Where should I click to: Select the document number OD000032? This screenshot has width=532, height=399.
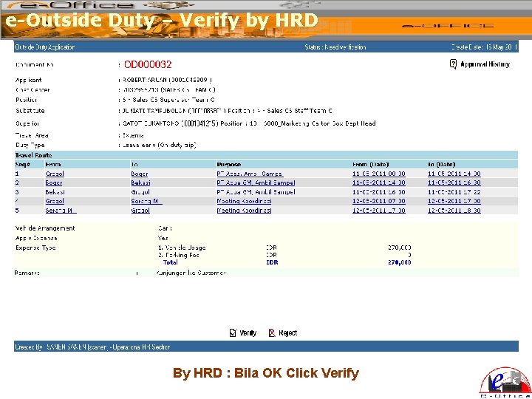coord(148,64)
